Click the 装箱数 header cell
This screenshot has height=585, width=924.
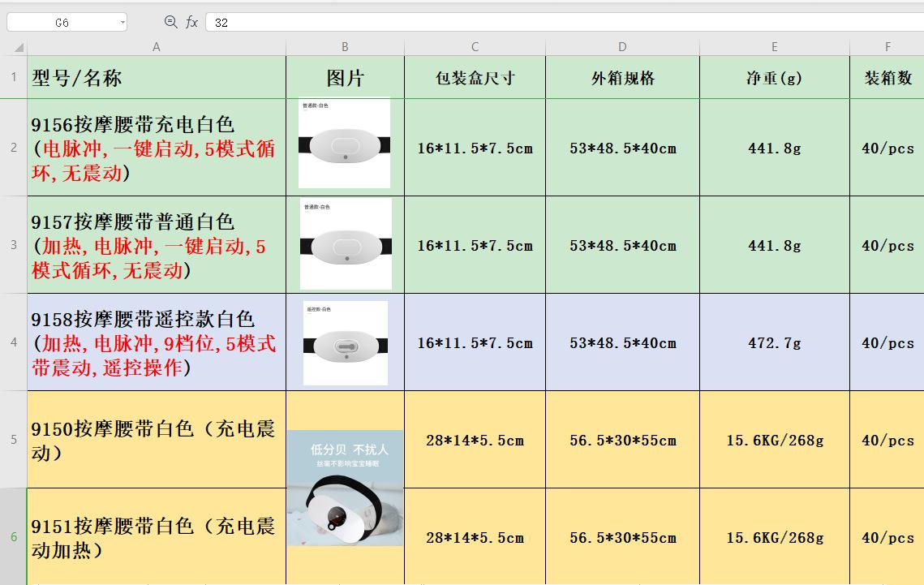pyautogui.click(x=887, y=77)
